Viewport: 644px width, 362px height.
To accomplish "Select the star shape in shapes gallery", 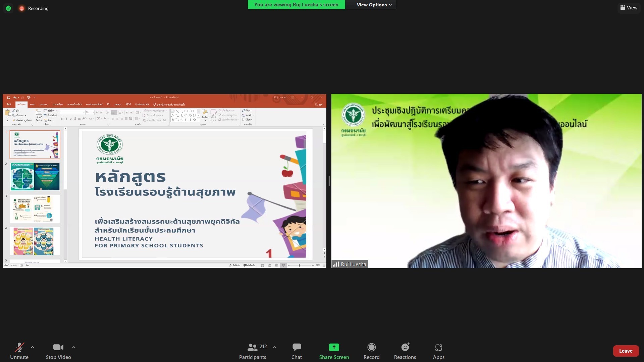I will pyautogui.click(x=195, y=120).
